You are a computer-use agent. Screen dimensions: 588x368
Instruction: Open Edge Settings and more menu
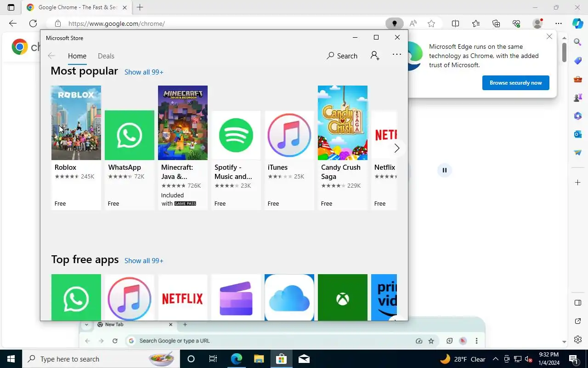[559, 23]
